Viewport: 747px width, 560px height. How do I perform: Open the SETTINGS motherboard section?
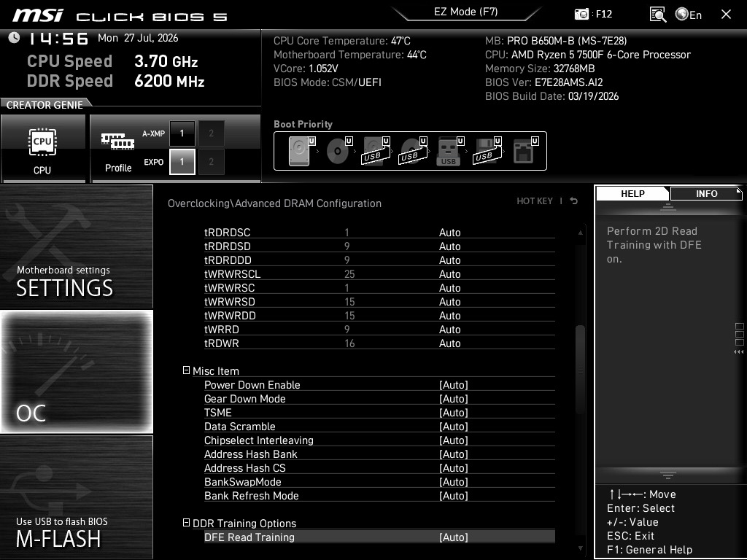coord(77,246)
